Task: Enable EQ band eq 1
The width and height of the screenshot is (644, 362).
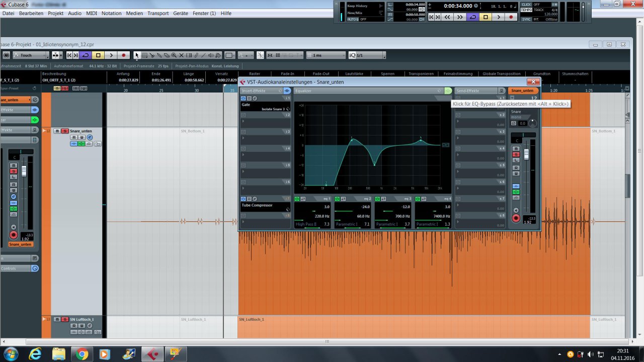Action: pyautogui.click(x=297, y=199)
